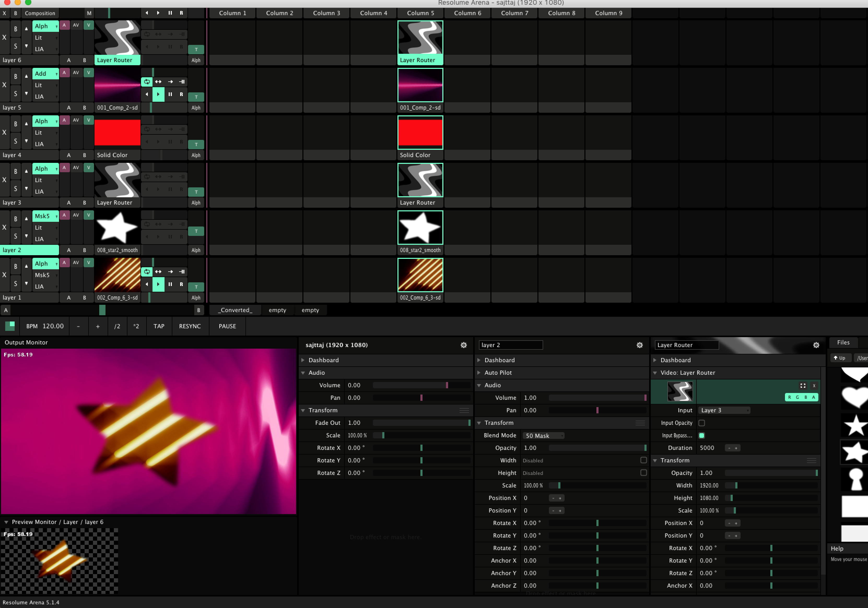The height and width of the screenshot is (608, 868).
Task: Click the TAP tempo button
Action: 159,326
